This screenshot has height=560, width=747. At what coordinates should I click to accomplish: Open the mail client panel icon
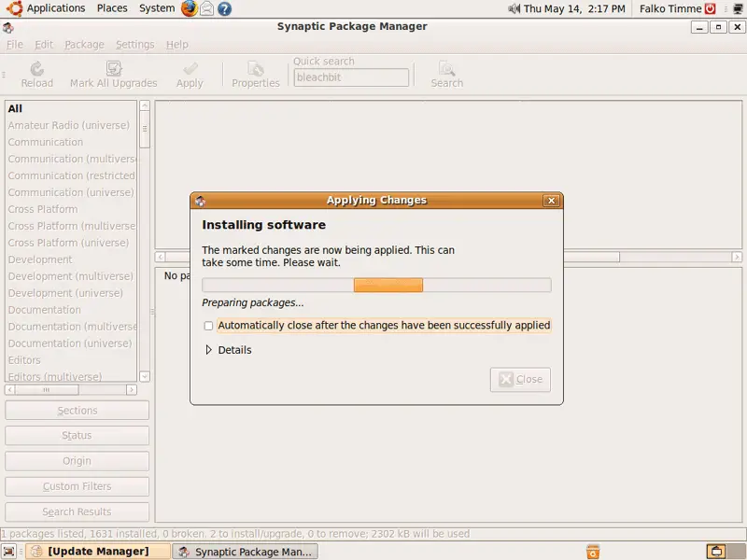(x=206, y=8)
